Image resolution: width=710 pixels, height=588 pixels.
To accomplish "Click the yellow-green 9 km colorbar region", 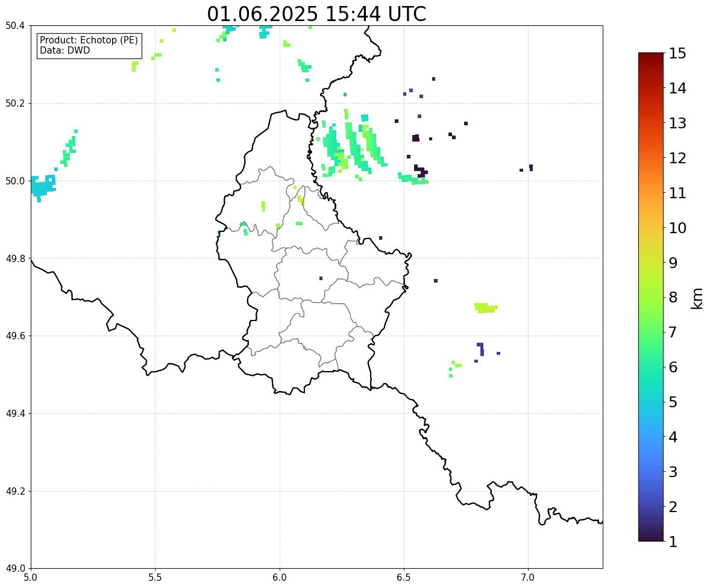I will pos(651,263).
